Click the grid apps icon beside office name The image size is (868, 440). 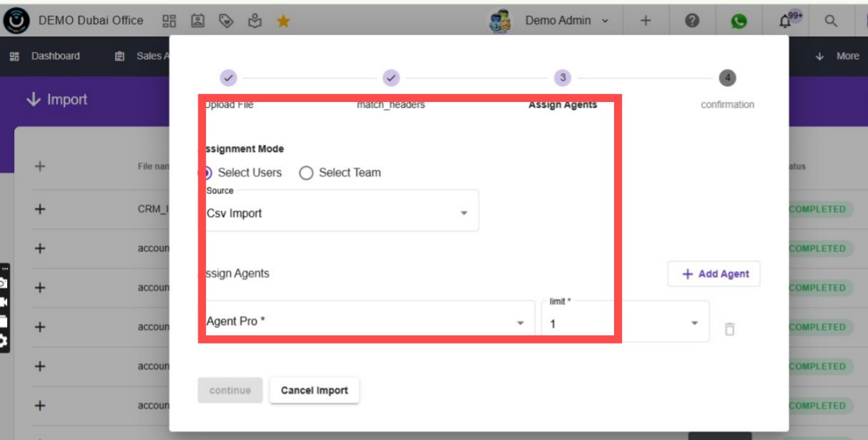click(169, 21)
